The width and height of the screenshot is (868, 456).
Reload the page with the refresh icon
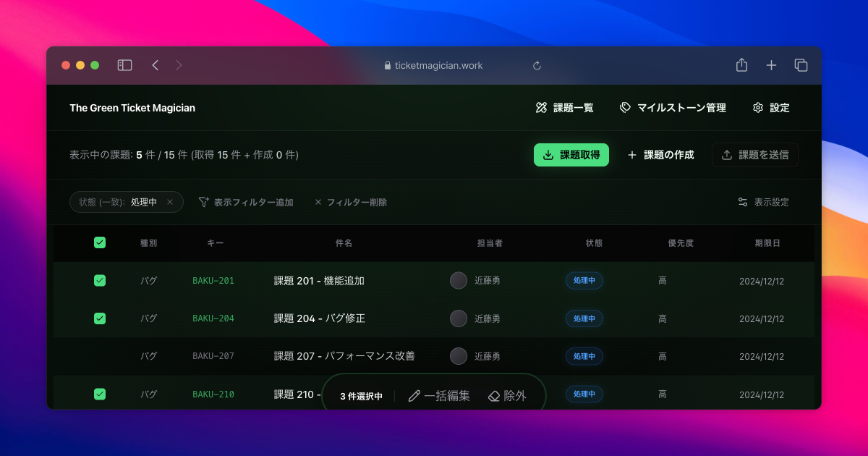[x=537, y=65]
